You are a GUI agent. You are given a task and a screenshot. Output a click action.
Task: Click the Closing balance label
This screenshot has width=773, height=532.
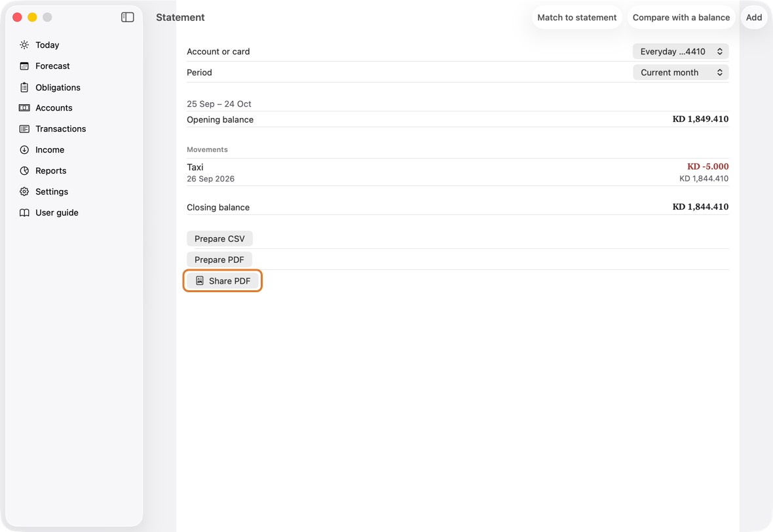[218, 208]
